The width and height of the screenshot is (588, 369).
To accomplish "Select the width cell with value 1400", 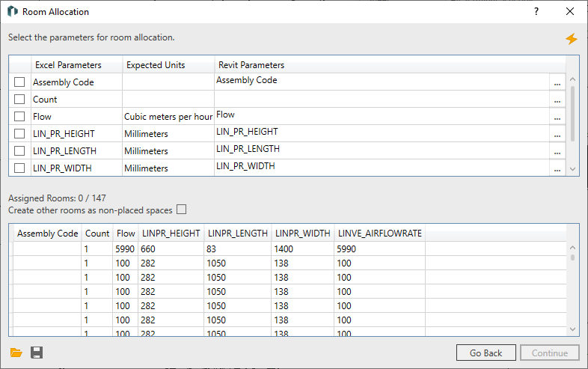I will pyautogui.click(x=303, y=249).
